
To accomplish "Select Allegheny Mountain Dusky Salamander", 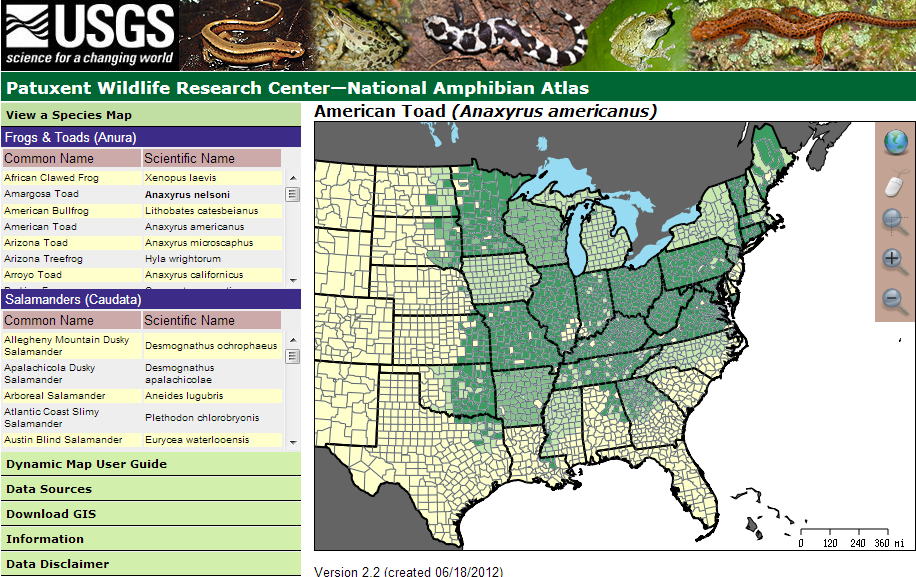I will (66, 345).
